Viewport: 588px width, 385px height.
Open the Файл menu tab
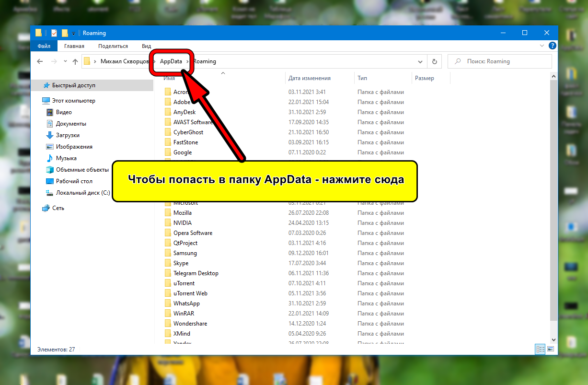click(x=44, y=46)
